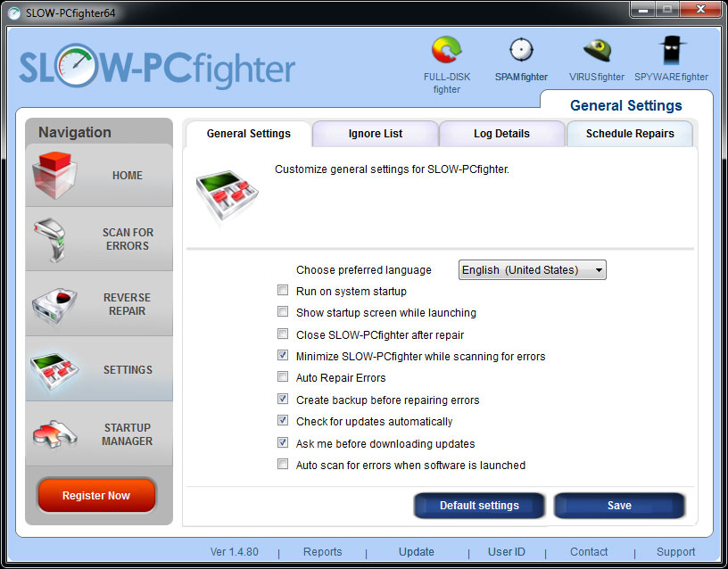
Task: Go to HOME in navigation
Action: click(x=99, y=175)
